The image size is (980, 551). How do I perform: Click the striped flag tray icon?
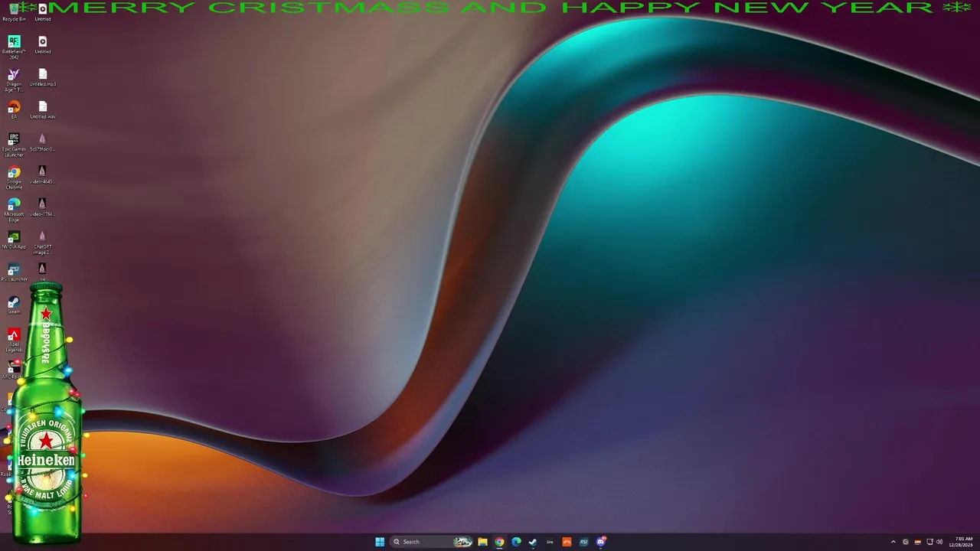917,542
